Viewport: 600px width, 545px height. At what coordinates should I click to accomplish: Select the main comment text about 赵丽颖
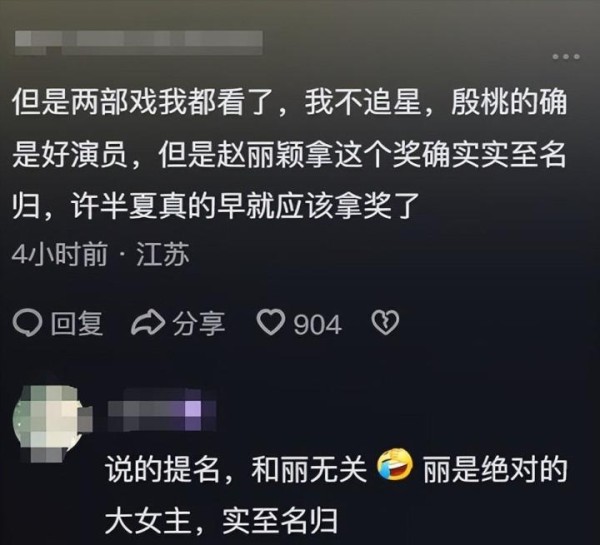(x=290, y=155)
